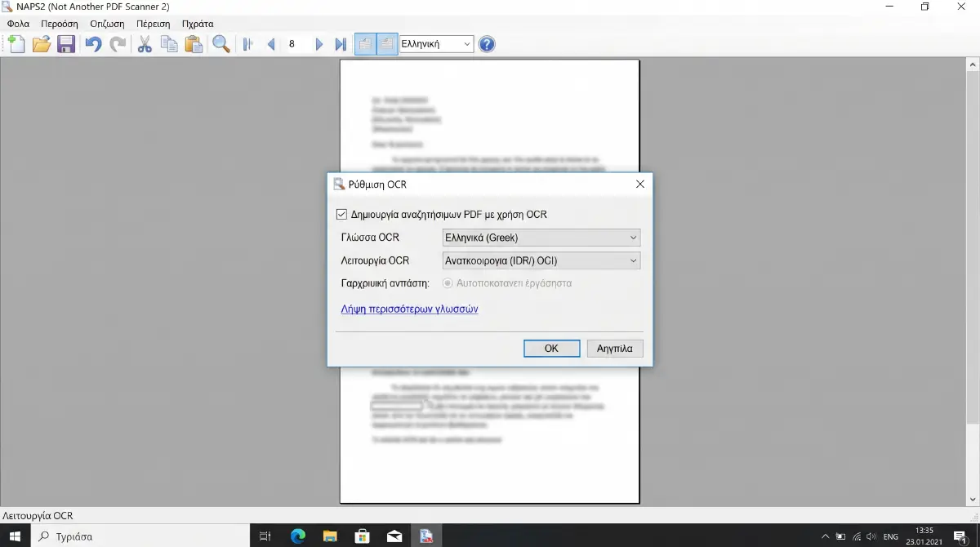Open the Περοόση menu

pos(60,24)
